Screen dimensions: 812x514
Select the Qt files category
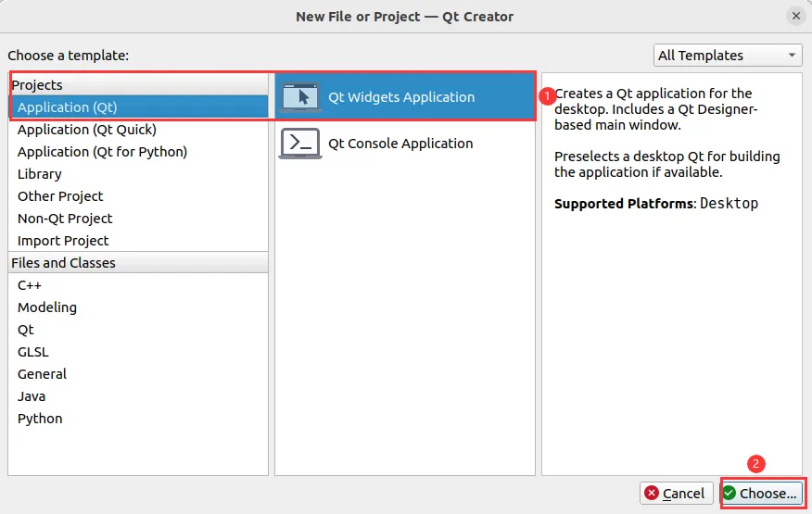(x=138, y=330)
